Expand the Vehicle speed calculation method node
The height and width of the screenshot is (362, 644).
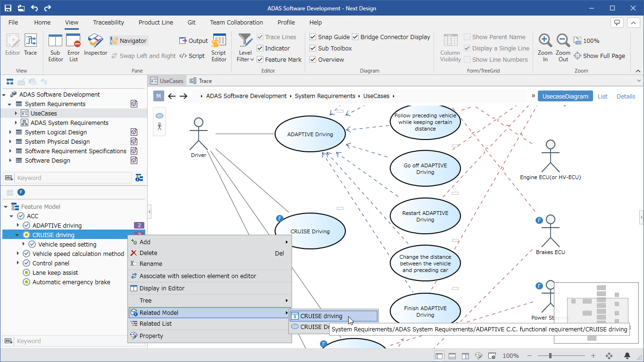[x=18, y=254]
